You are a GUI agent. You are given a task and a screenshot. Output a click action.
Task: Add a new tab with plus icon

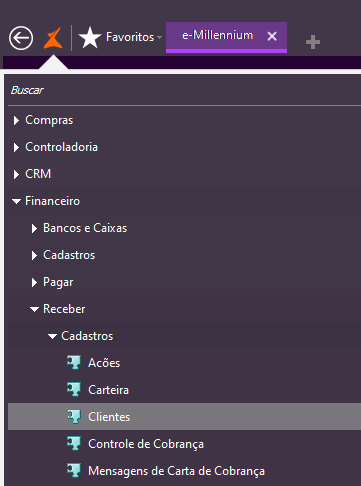pos(313,42)
